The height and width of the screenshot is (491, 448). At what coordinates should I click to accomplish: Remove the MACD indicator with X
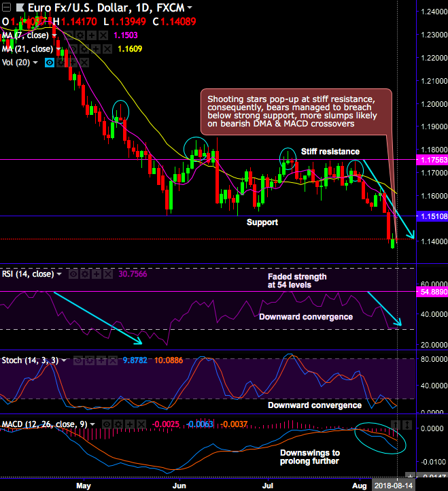[141, 424]
